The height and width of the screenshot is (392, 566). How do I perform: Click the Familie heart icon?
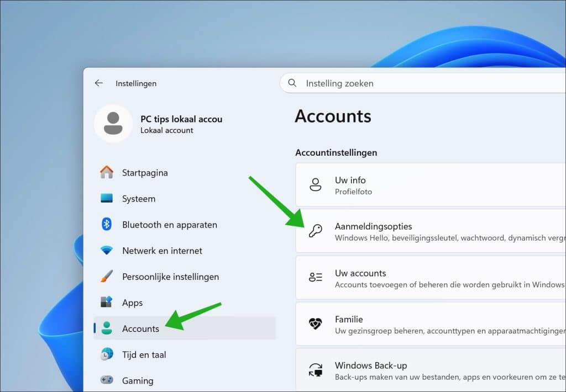point(316,324)
